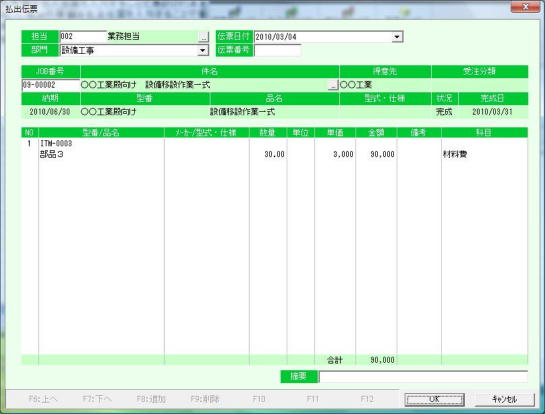Click row number 1 in the grid

[29, 143]
